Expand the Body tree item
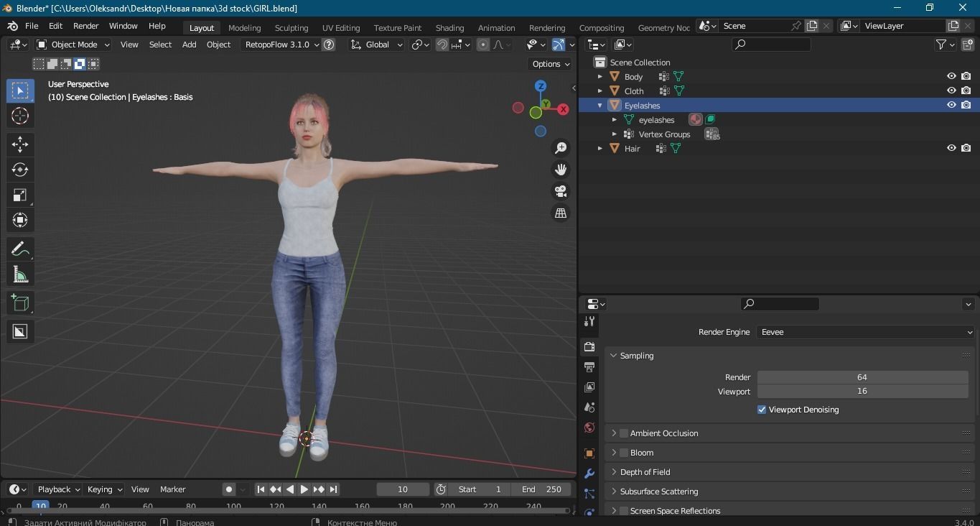Screen dimensions: 980x526 point(600,76)
